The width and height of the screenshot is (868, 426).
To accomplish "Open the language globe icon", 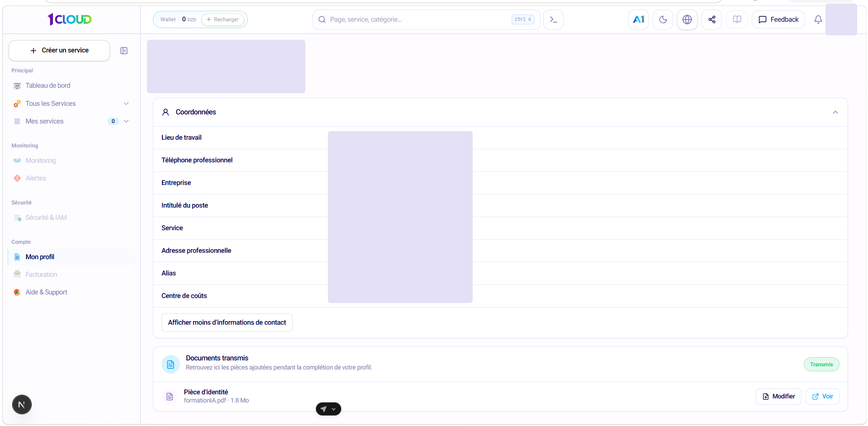I will pyautogui.click(x=687, y=19).
